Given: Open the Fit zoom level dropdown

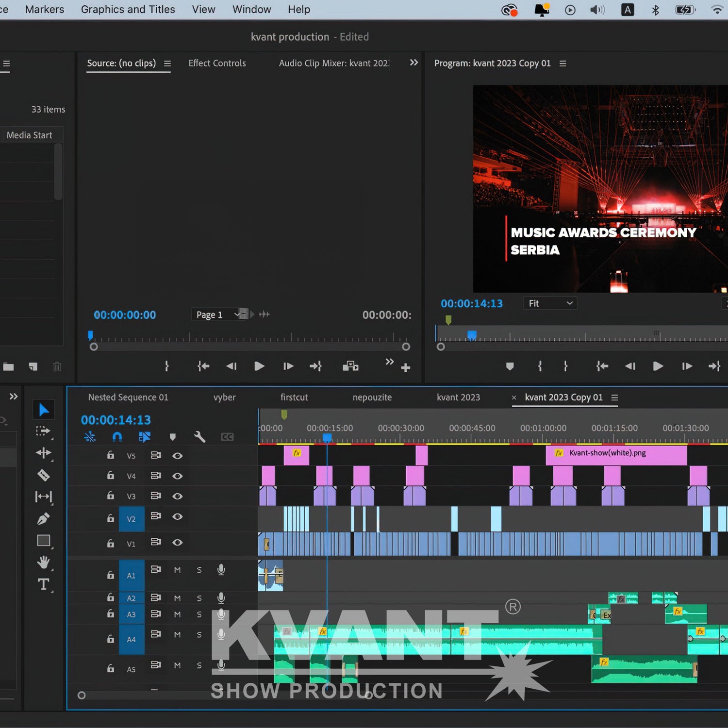Looking at the screenshot, I should pos(550,303).
